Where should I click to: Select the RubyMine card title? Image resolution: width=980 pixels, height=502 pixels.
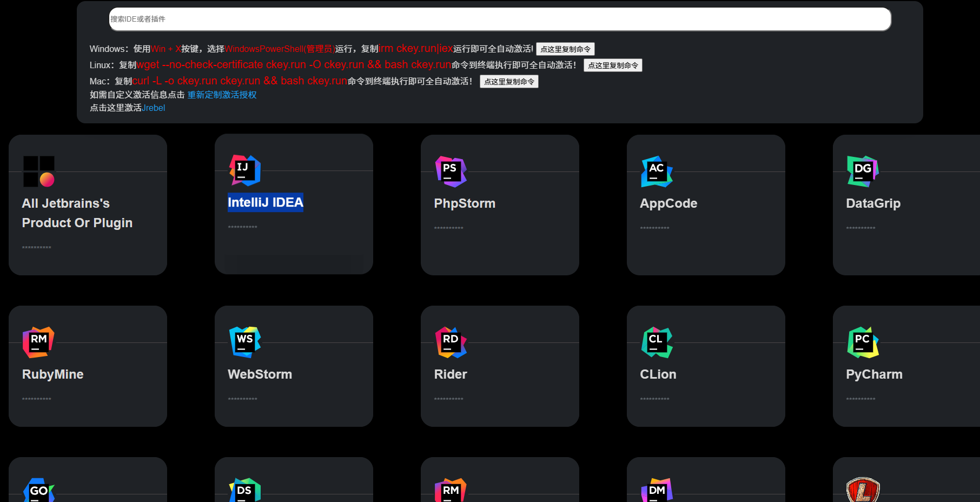pos(52,374)
